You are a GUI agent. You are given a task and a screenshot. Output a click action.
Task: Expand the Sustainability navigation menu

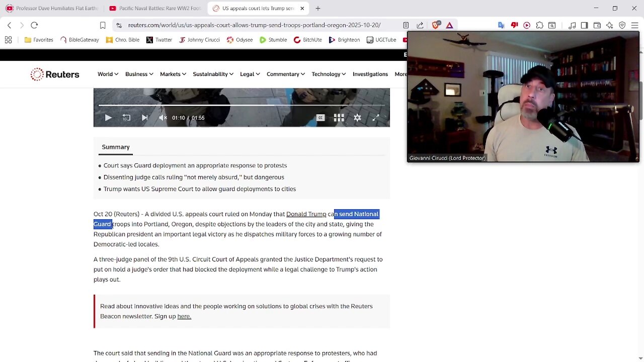[x=213, y=74]
